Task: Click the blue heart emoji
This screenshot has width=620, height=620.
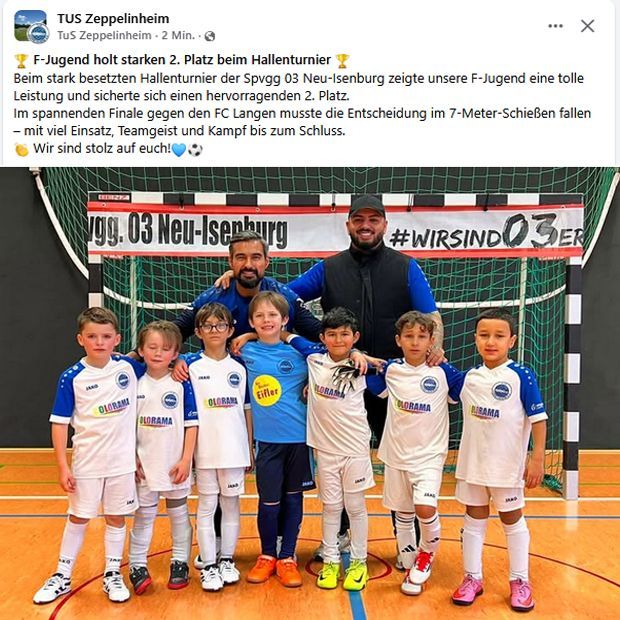Action: [179, 149]
